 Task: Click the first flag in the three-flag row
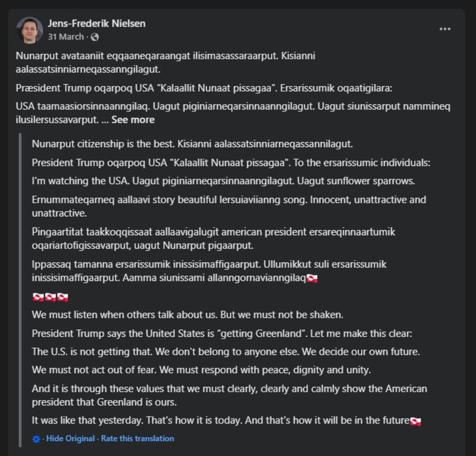[38, 296]
